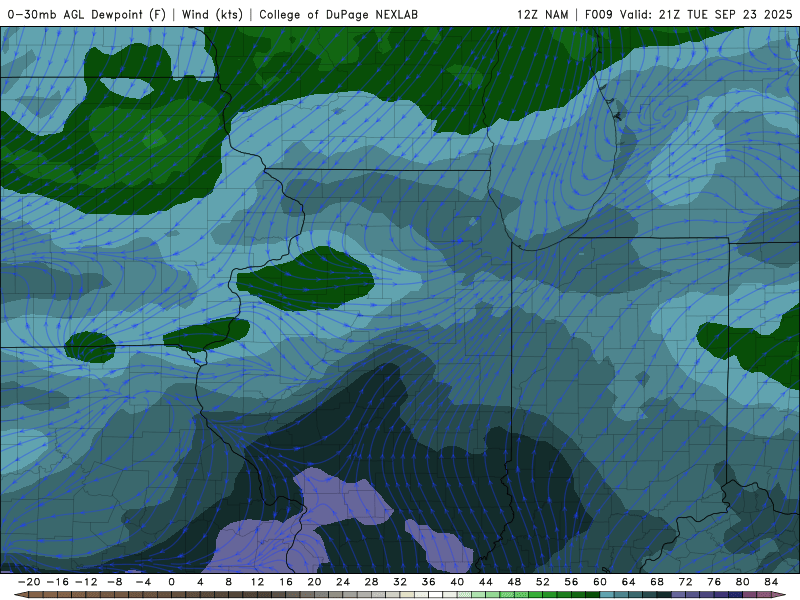
Task: Select the '40' legend value
Action: click(457, 582)
